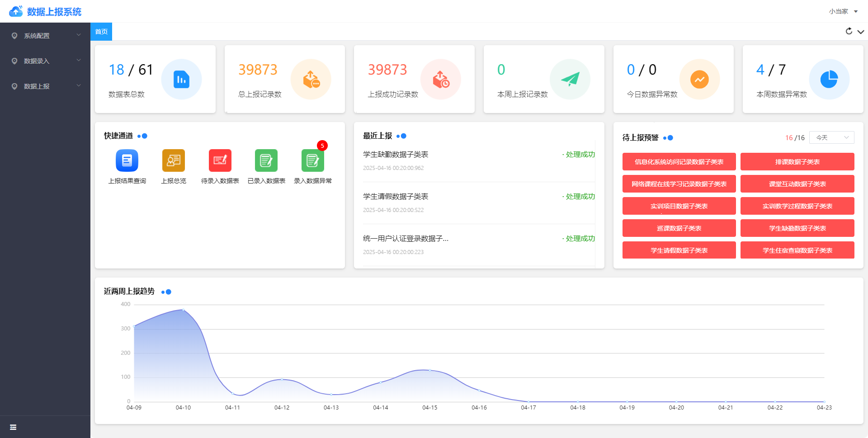Open 数据上报 sidebar menu
Image resolution: width=868 pixels, height=438 pixels.
(x=45, y=86)
